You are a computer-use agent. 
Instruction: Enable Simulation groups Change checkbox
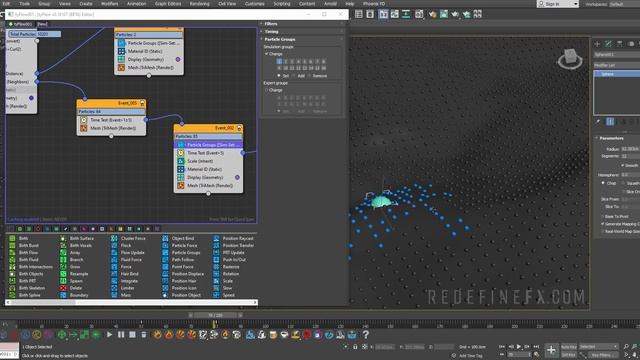click(267, 54)
